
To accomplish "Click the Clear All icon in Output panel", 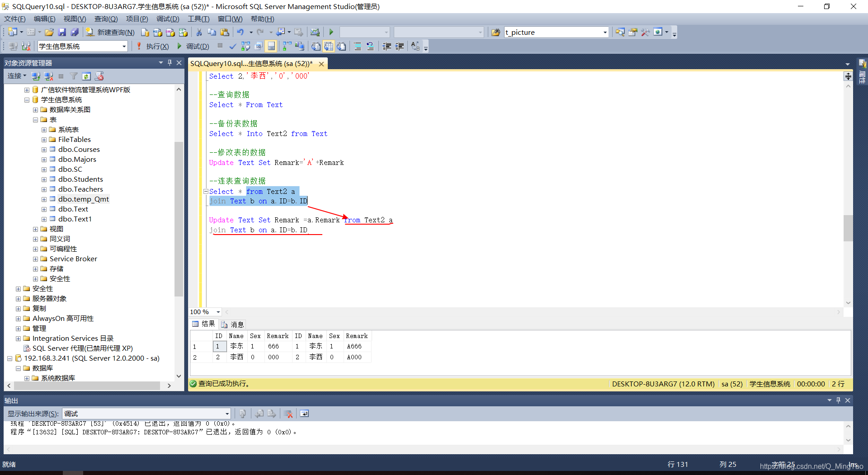I will pyautogui.click(x=288, y=414).
